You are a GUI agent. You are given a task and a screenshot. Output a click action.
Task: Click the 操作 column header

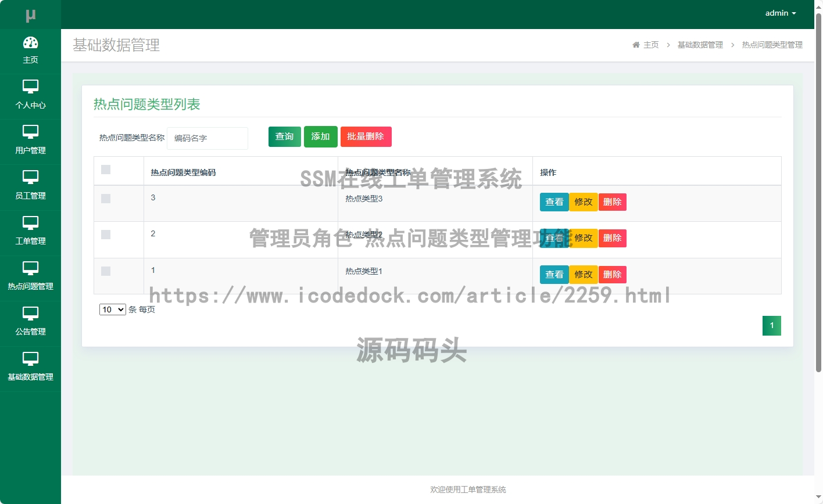click(x=548, y=172)
